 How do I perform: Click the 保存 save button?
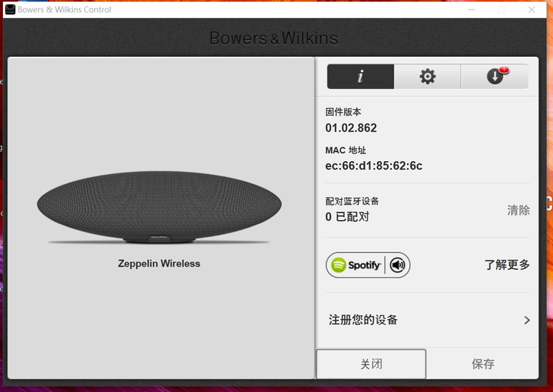coord(482,364)
